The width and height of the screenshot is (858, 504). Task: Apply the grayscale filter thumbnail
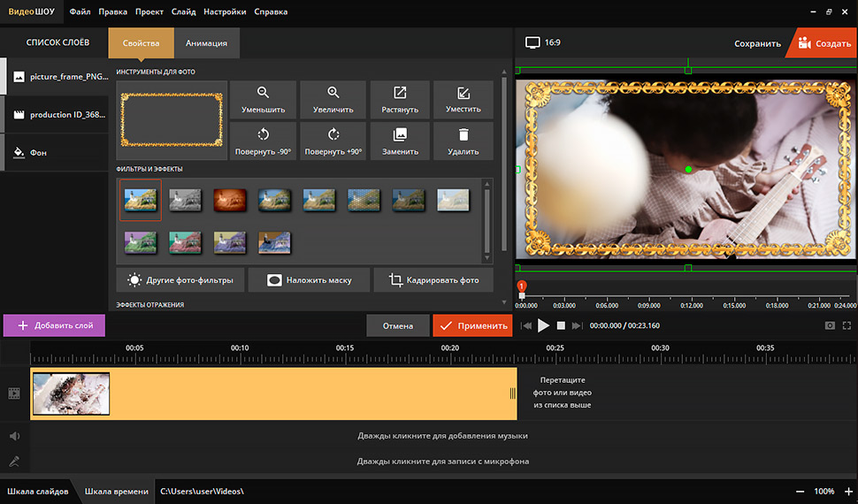coord(186,200)
